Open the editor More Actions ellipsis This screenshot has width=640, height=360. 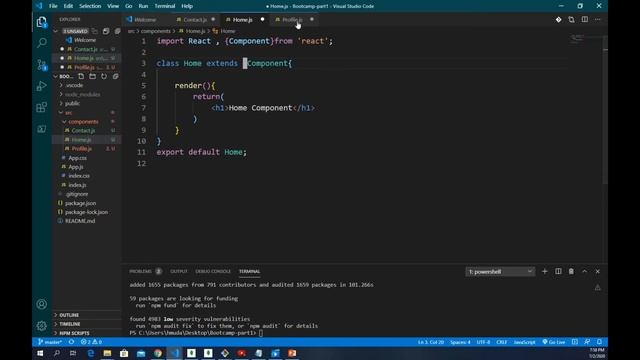click(x=598, y=20)
